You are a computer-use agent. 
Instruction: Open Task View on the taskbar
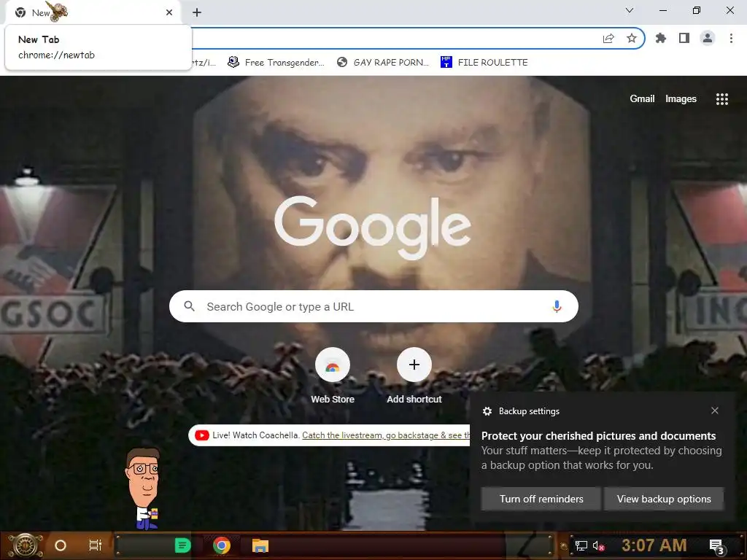[x=96, y=545]
